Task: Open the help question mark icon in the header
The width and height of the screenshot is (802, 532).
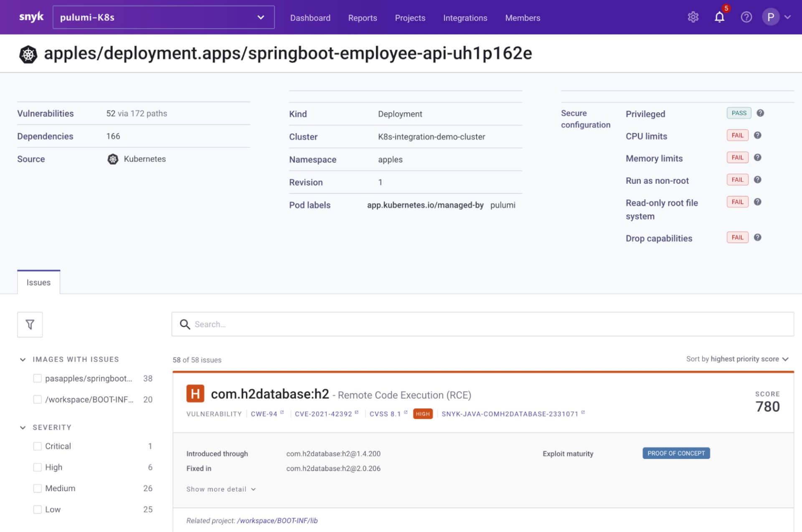Action: point(746,17)
